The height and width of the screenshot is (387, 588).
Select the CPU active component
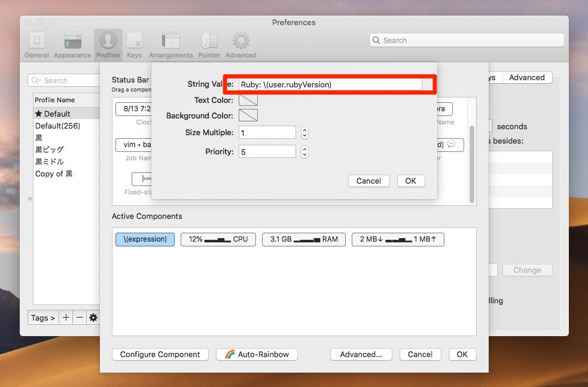(x=218, y=239)
